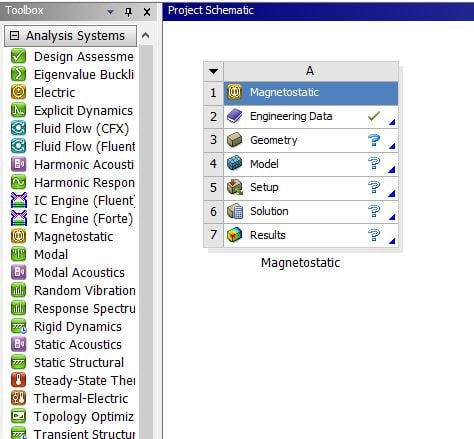Screen dimensions: 474x439
Task: Click the Geometry cell's blue corner triangle
Action: click(392, 146)
